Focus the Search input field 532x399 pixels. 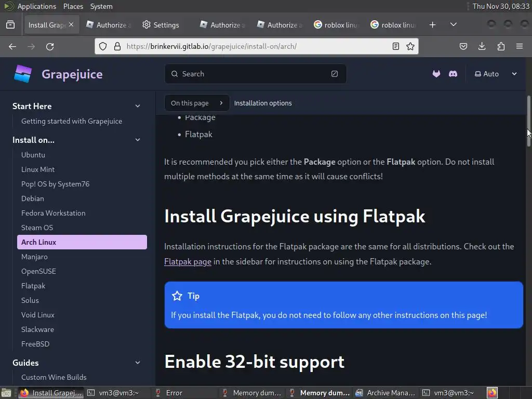[x=255, y=74]
